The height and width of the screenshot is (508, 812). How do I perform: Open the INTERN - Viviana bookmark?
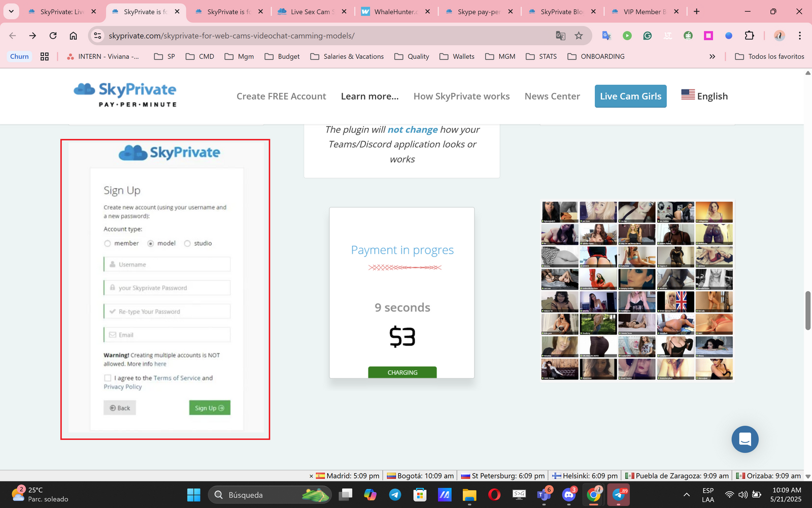[103, 56]
